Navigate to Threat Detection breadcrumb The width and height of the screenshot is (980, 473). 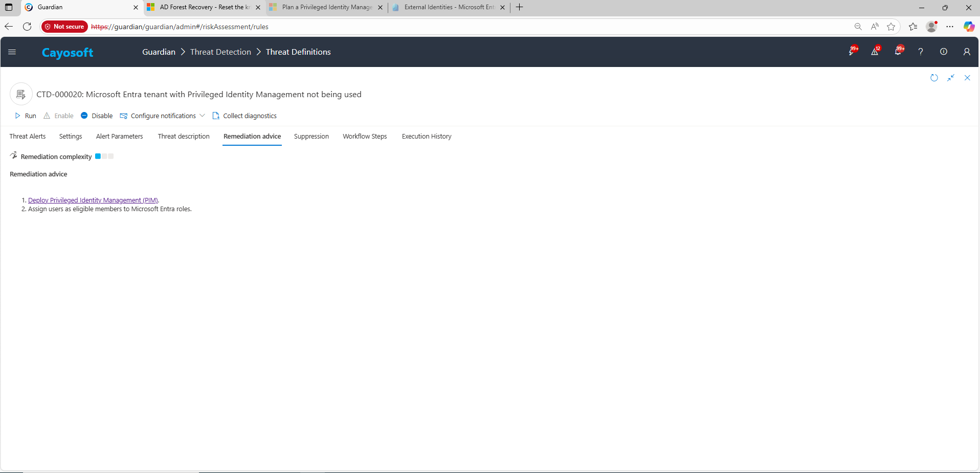220,52
